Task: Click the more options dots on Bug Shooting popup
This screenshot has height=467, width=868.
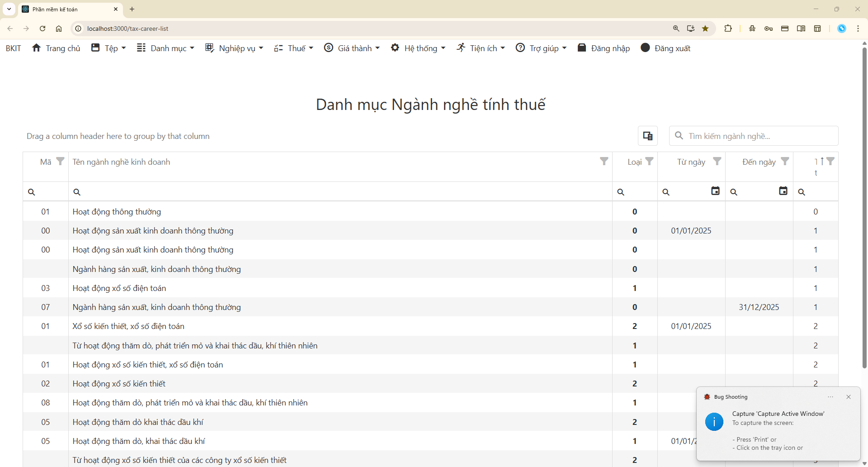Action: (830, 397)
